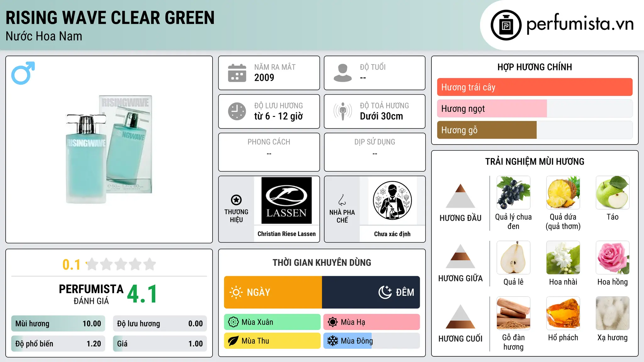
Task: Click the Độ phổ biến 1.20 score bar
Action: [x=58, y=344]
